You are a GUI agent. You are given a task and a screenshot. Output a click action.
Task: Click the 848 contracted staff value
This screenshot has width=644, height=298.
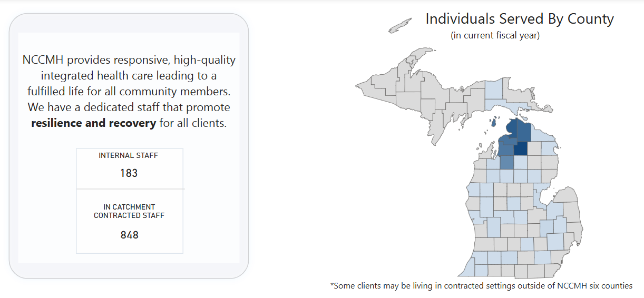pos(129,235)
